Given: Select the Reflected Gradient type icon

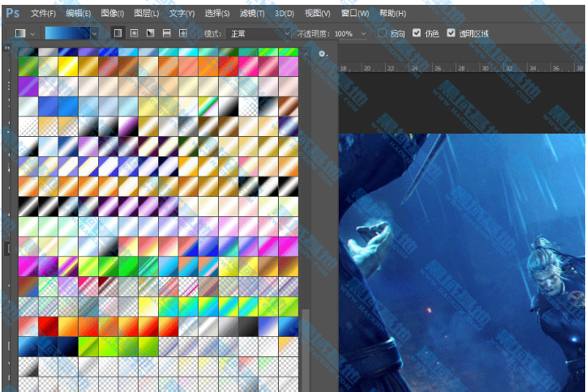Looking at the screenshot, I should coord(167,33).
